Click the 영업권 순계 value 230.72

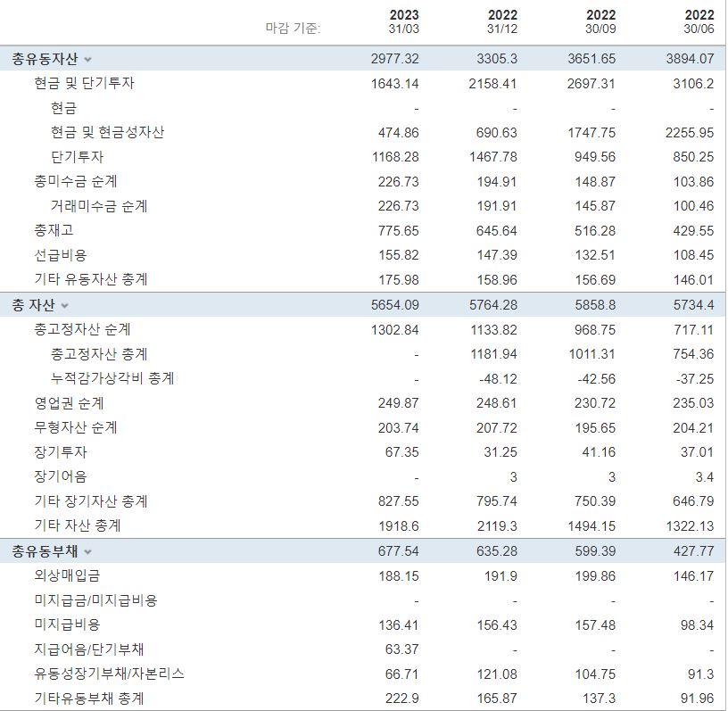click(595, 403)
